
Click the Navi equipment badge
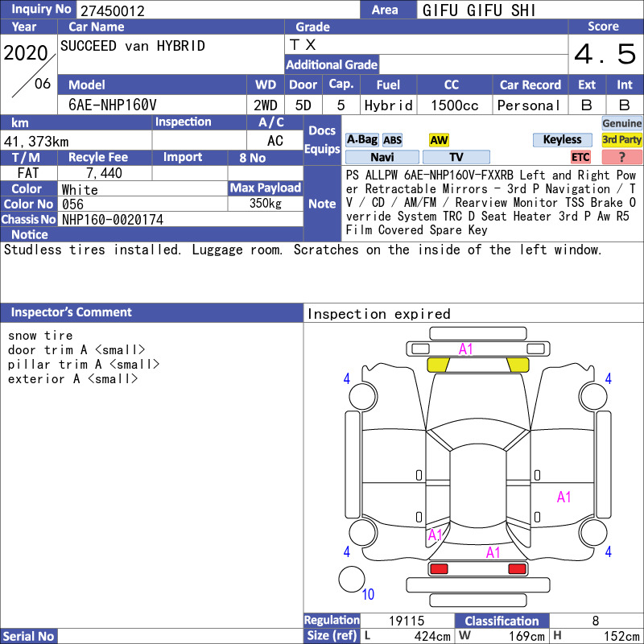pyautogui.click(x=382, y=157)
